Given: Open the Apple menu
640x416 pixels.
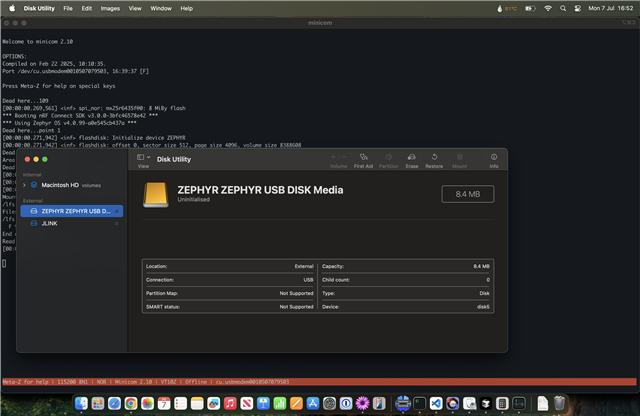Looking at the screenshot, I should pyautogui.click(x=12, y=8).
